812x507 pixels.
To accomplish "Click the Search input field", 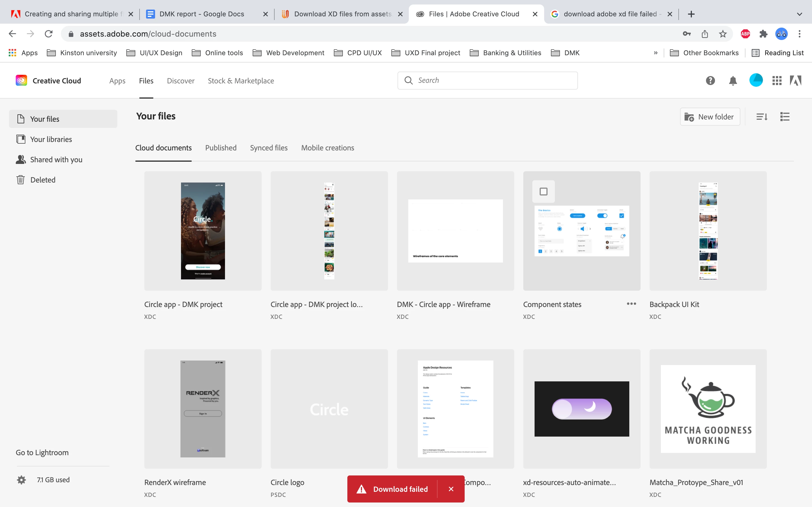I will 493,81.
